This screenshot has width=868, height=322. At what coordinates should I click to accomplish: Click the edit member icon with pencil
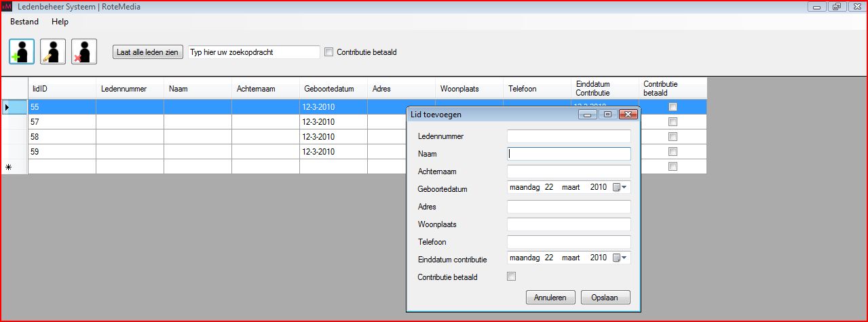[53, 52]
